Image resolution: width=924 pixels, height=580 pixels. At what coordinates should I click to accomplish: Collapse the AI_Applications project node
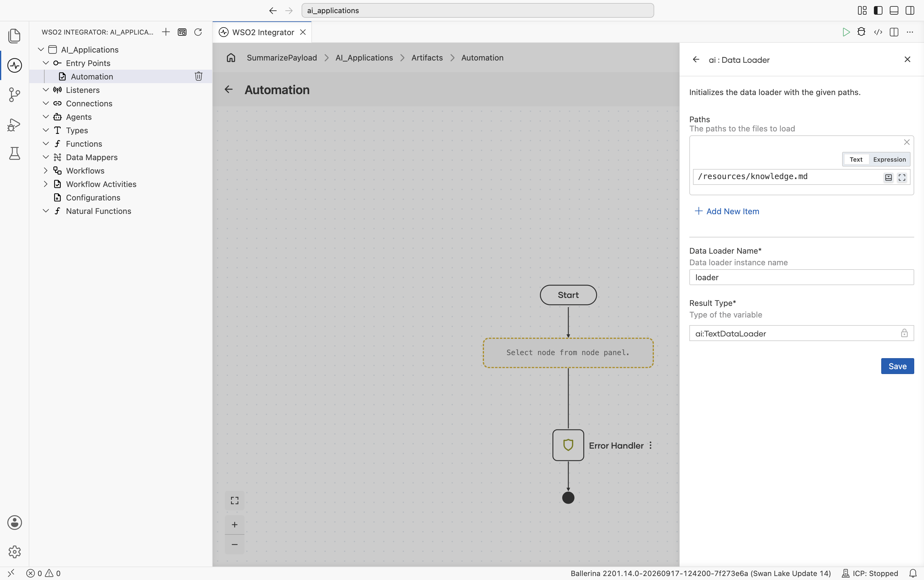41,50
